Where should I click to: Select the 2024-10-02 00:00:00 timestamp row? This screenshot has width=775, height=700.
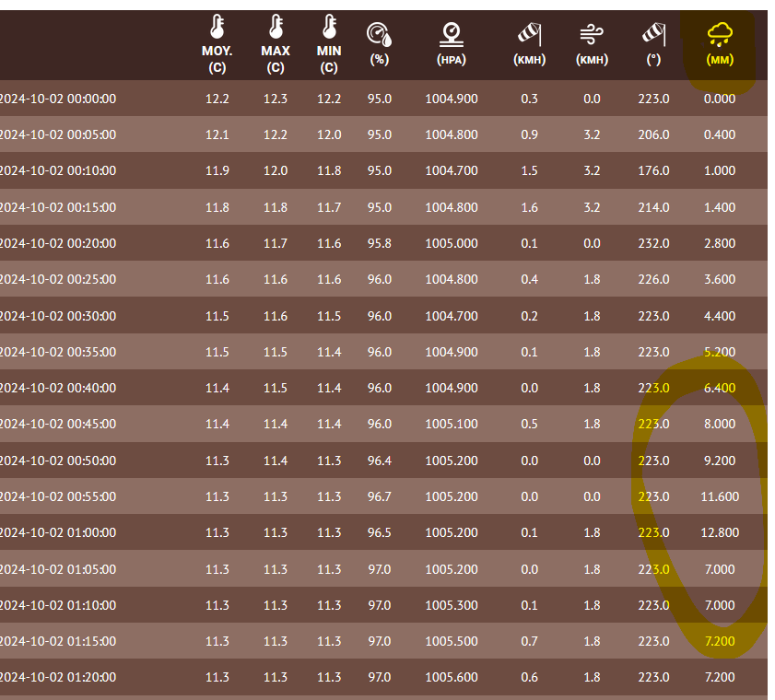coord(58,99)
